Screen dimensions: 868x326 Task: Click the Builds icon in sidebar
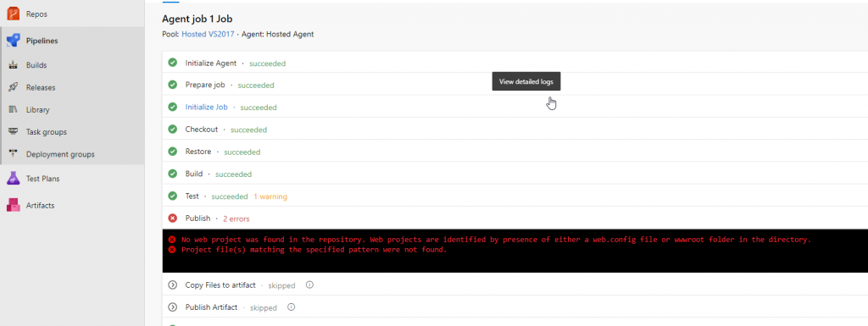pos(14,65)
